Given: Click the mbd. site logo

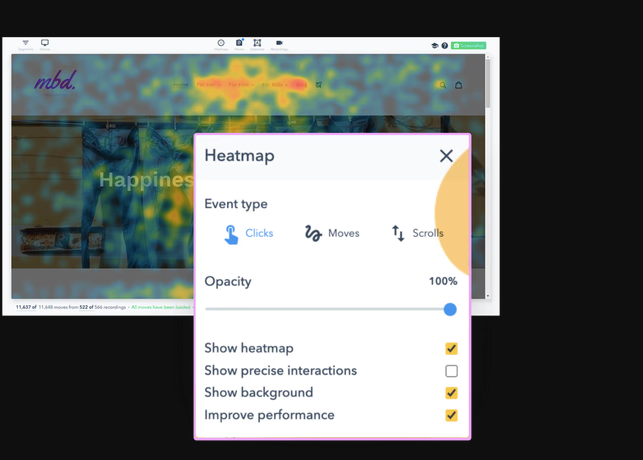Looking at the screenshot, I should click(x=55, y=81).
